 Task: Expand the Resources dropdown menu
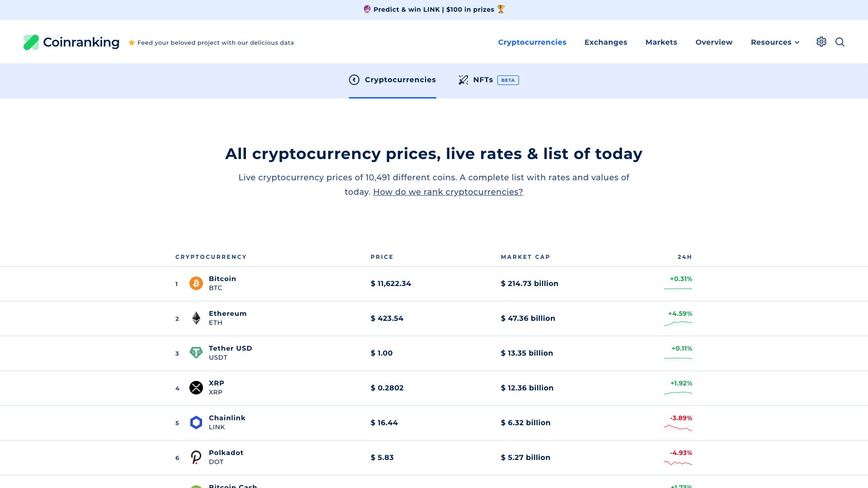click(x=775, y=42)
